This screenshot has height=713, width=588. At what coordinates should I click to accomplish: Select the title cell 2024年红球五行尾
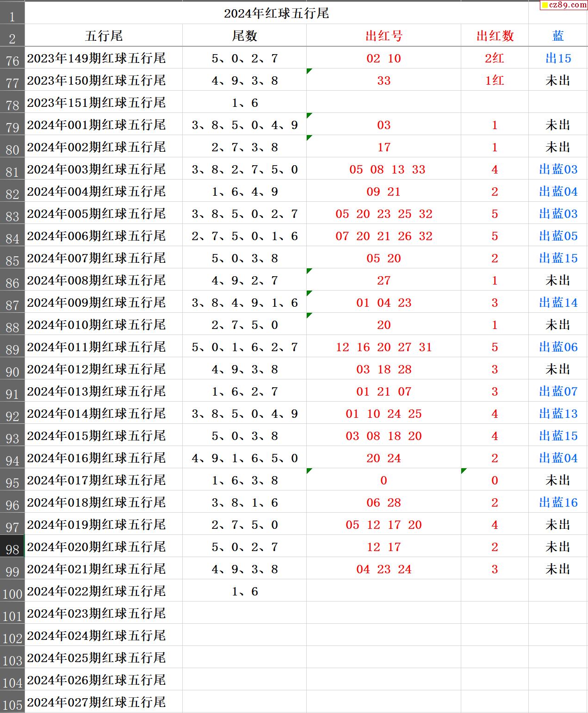276,13
